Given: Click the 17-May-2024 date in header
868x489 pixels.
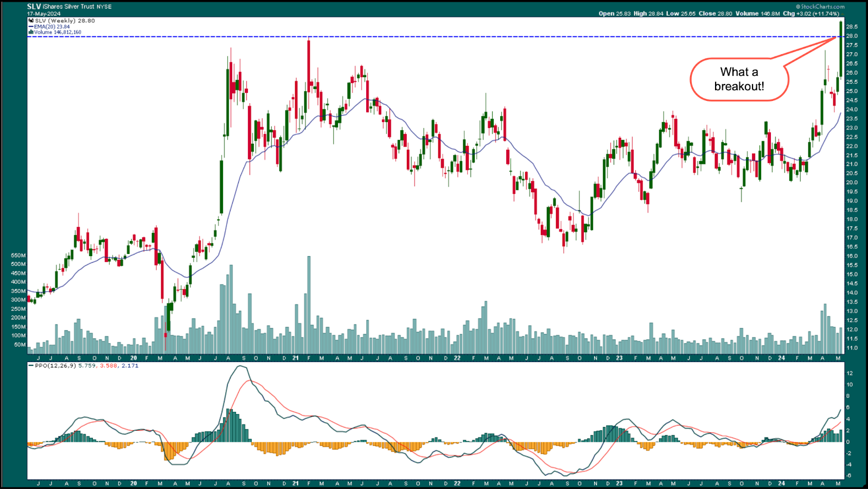Looking at the screenshot, I should click(x=44, y=14).
